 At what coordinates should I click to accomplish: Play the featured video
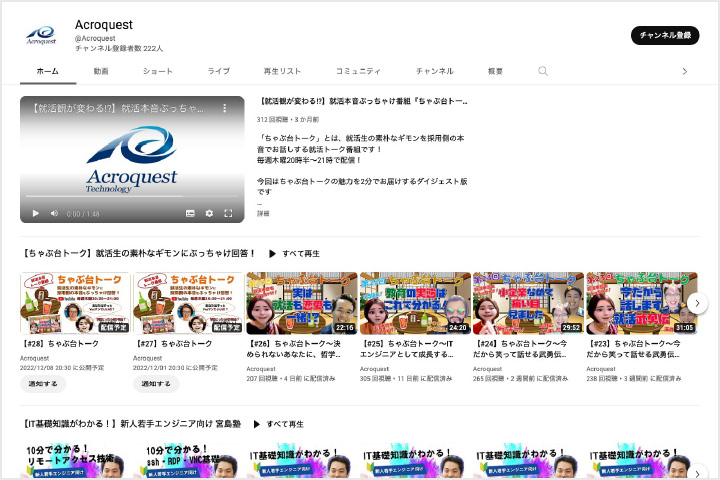tap(36, 214)
